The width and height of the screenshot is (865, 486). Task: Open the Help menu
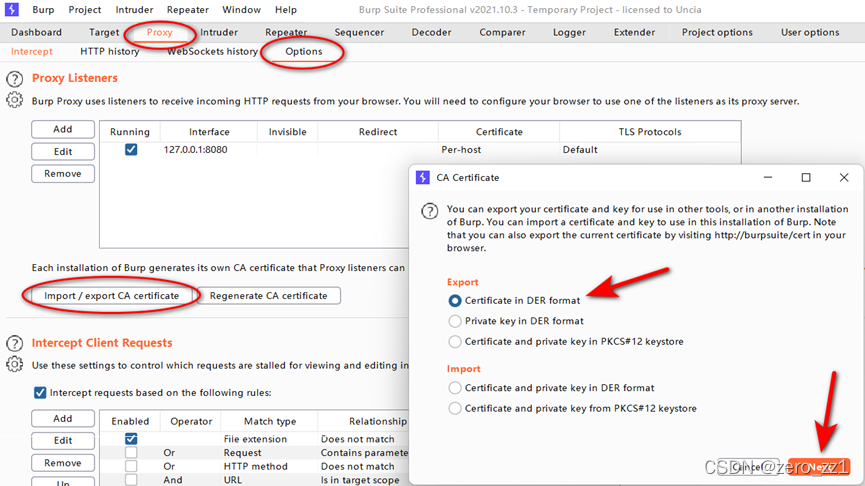point(286,10)
